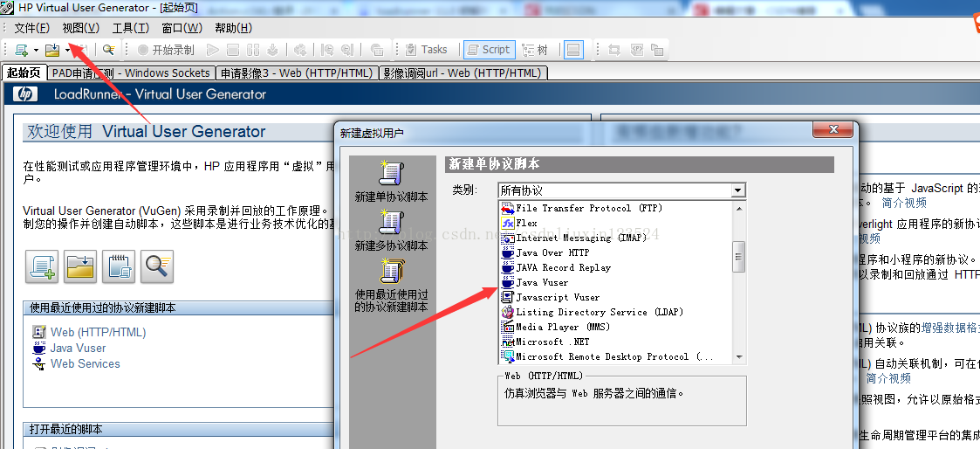This screenshot has width=980, height=449.
Task: Open the 视图(V) menu
Action: tap(80, 27)
